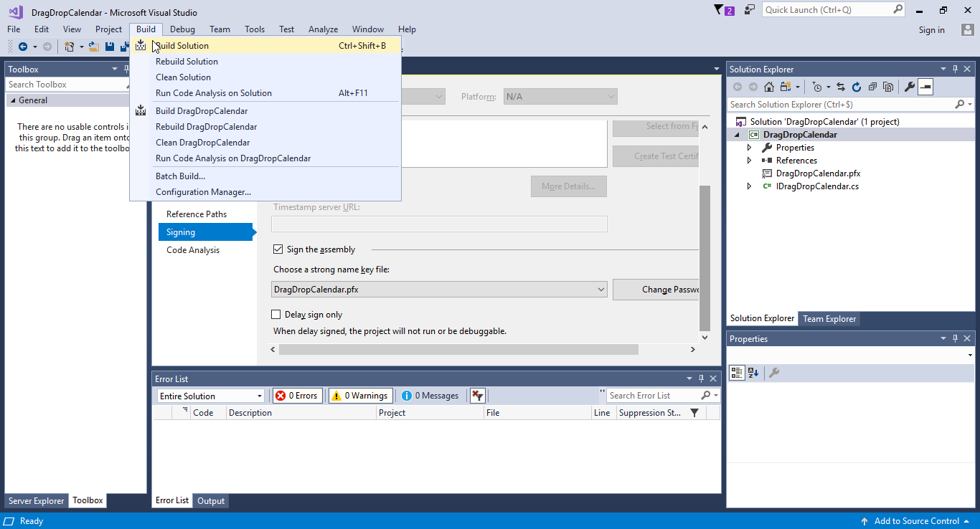Switch to Team Explorer tab

click(829, 319)
